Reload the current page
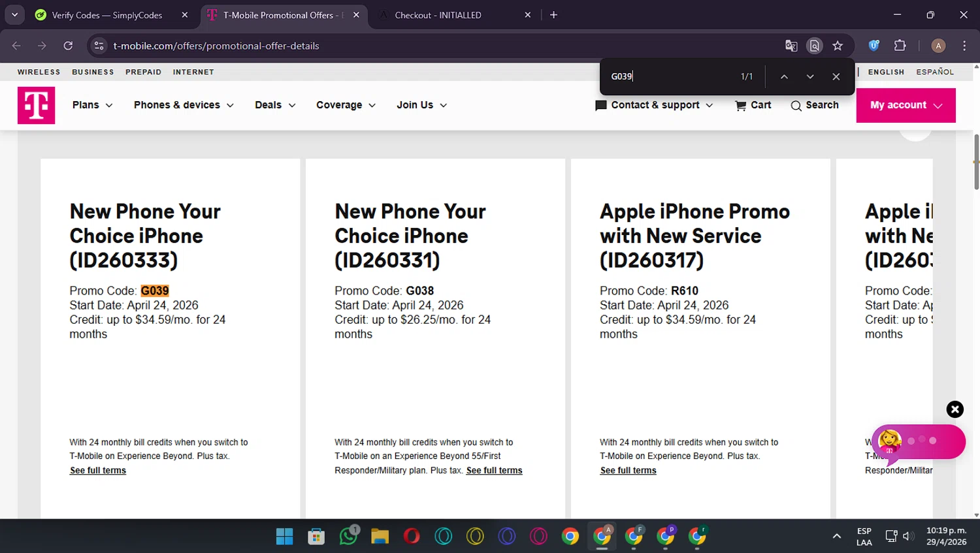980x553 pixels. point(68,46)
